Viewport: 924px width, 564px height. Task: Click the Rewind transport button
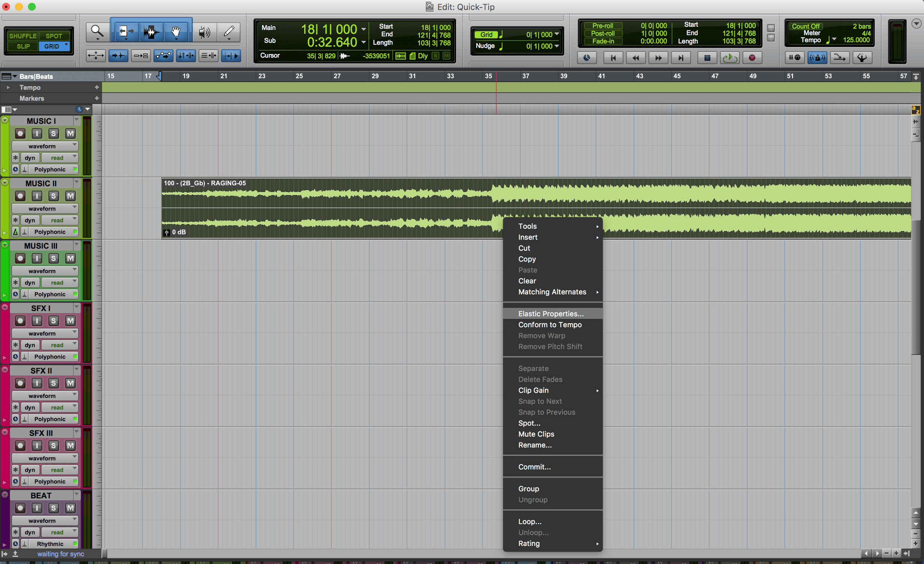[636, 57]
